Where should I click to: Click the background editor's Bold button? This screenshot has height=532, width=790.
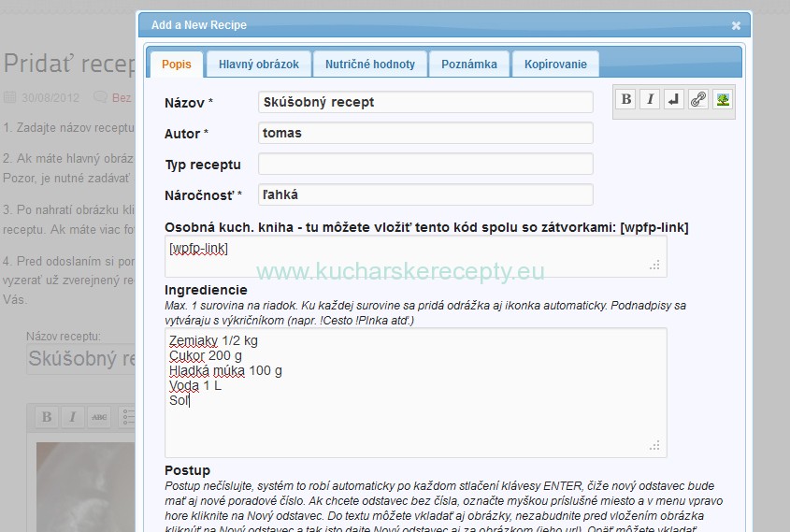pos(47,417)
